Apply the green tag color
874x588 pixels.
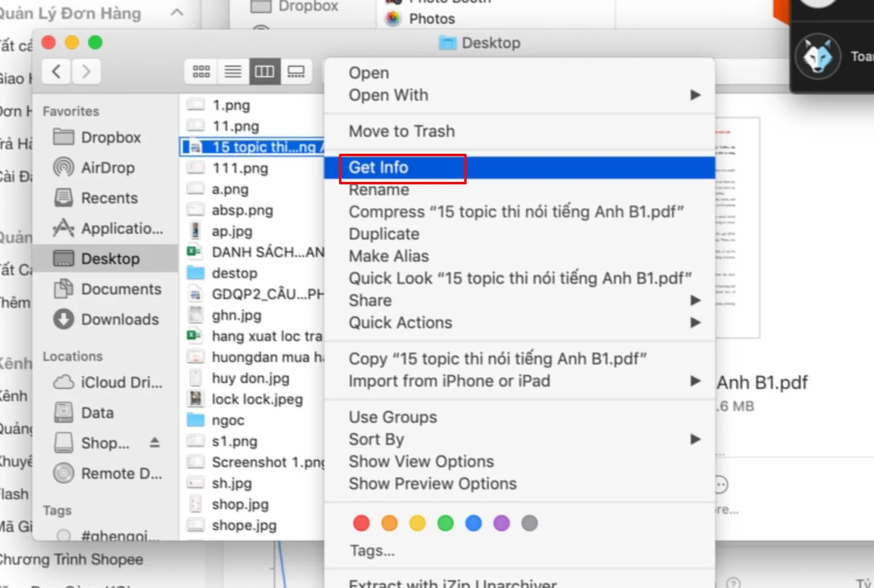[x=445, y=523]
